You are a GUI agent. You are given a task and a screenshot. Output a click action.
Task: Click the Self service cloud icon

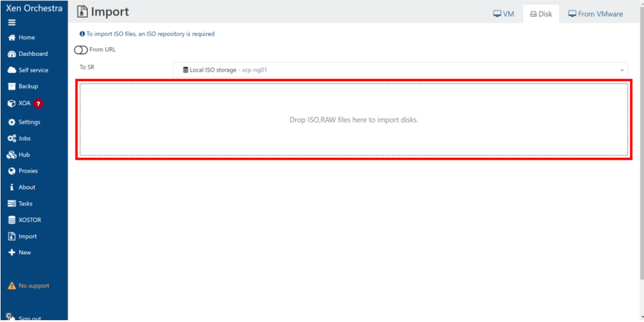click(11, 70)
